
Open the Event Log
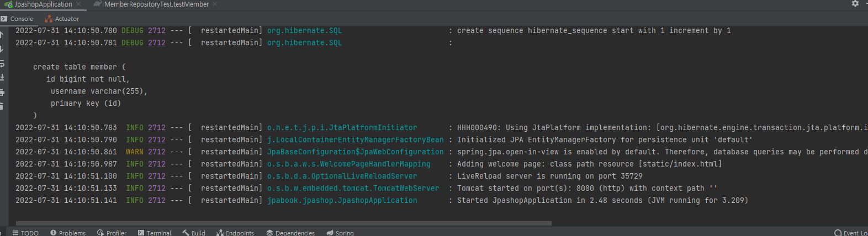[x=851, y=233]
